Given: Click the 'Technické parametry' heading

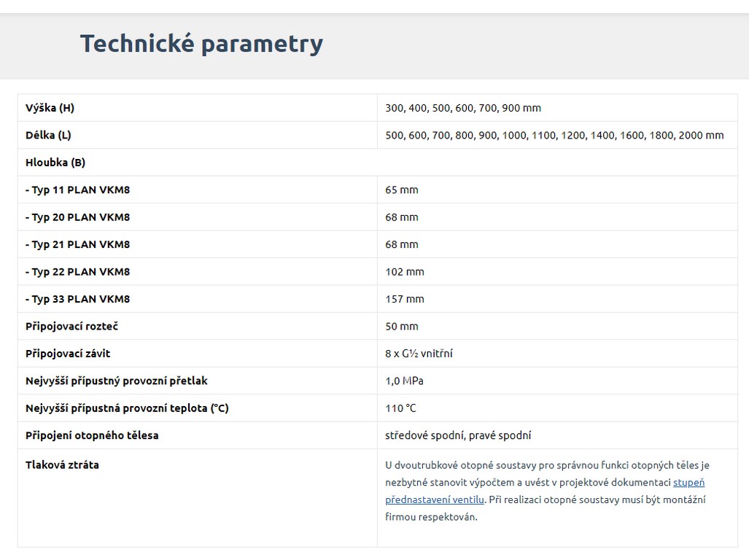Looking at the screenshot, I should click(201, 44).
